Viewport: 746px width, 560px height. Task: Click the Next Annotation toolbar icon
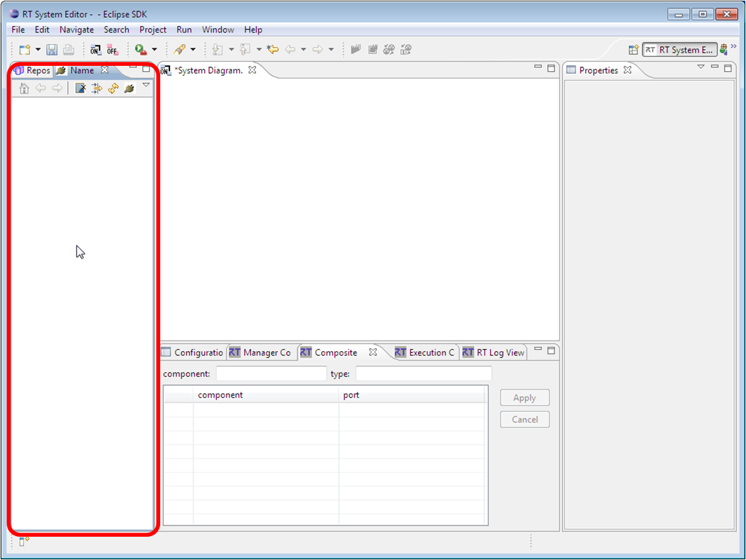(217, 49)
